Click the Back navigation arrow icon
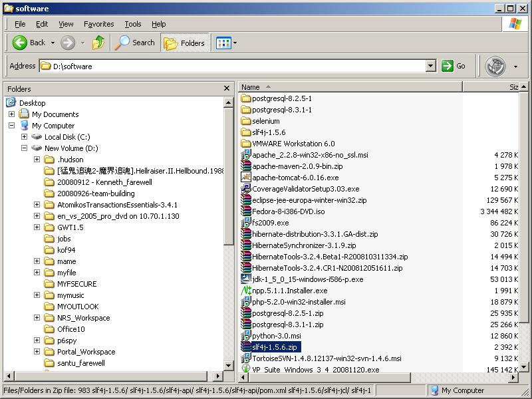The height and width of the screenshot is (399, 532). [20, 43]
